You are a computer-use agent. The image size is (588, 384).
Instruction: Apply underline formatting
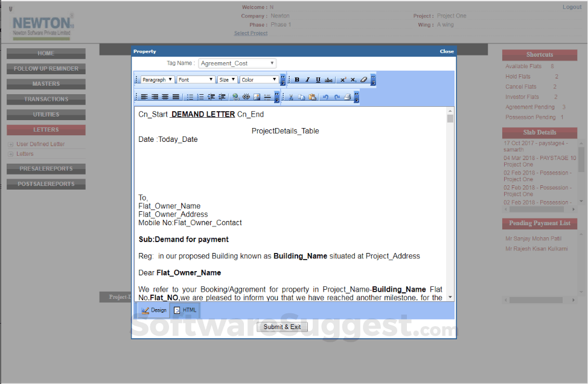click(x=317, y=80)
